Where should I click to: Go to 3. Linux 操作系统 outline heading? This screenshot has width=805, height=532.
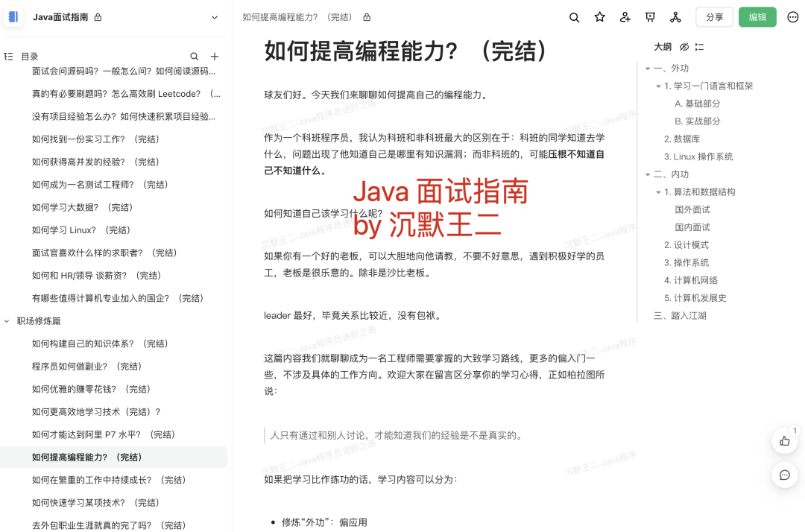tap(698, 156)
